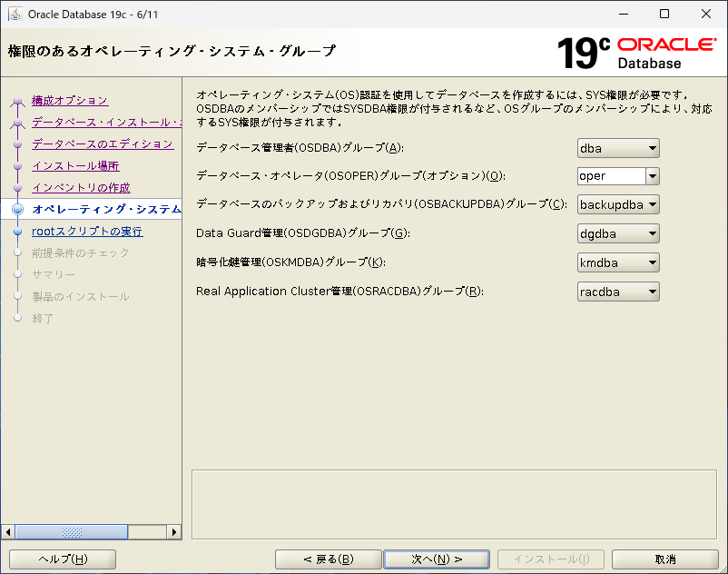Go to the データベース・インストール step
The image size is (728, 574).
(106, 122)
